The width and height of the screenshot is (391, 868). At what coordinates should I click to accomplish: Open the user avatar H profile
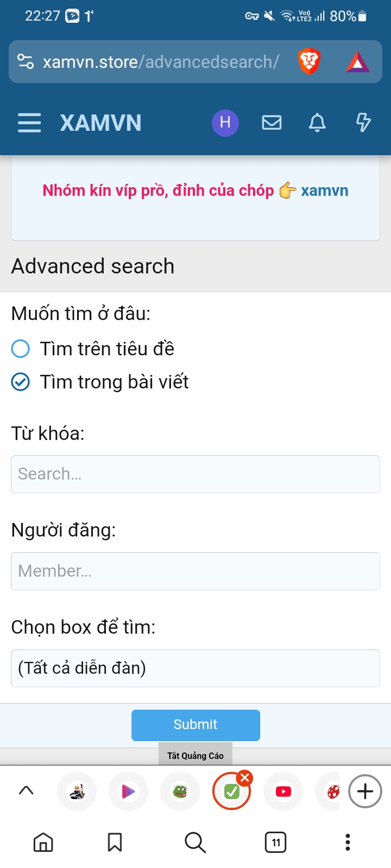pos(225,123)
